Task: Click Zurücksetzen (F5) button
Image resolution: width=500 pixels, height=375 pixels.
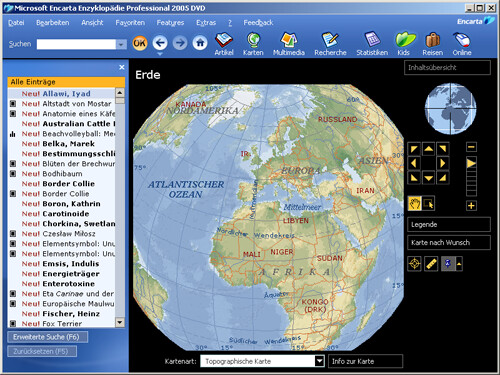Action: click(42, 351)
